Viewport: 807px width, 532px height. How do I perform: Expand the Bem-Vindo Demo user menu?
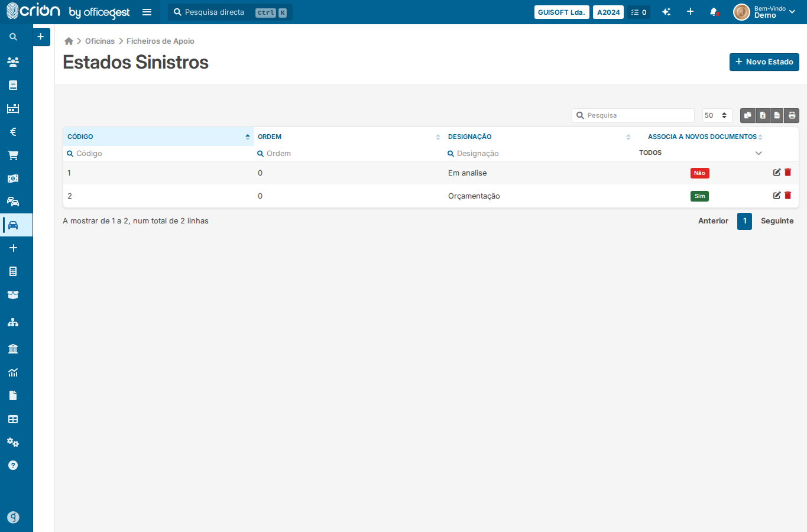tap(765, 12)
